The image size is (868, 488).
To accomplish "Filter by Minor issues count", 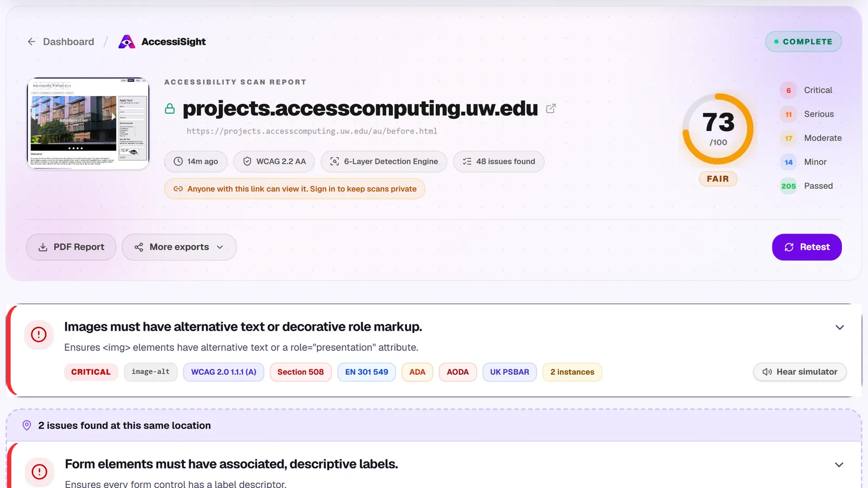I will click(x=803, y=162).
